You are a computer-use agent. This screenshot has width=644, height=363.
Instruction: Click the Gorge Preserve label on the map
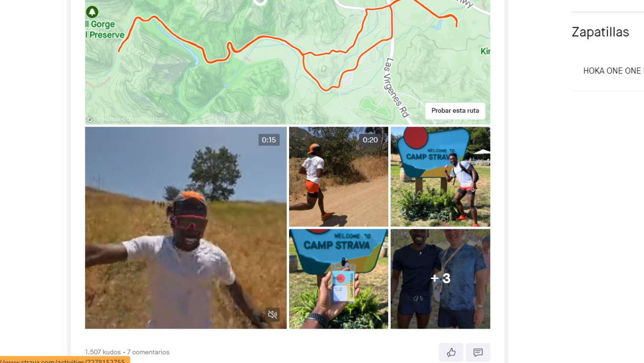(105, 30)
